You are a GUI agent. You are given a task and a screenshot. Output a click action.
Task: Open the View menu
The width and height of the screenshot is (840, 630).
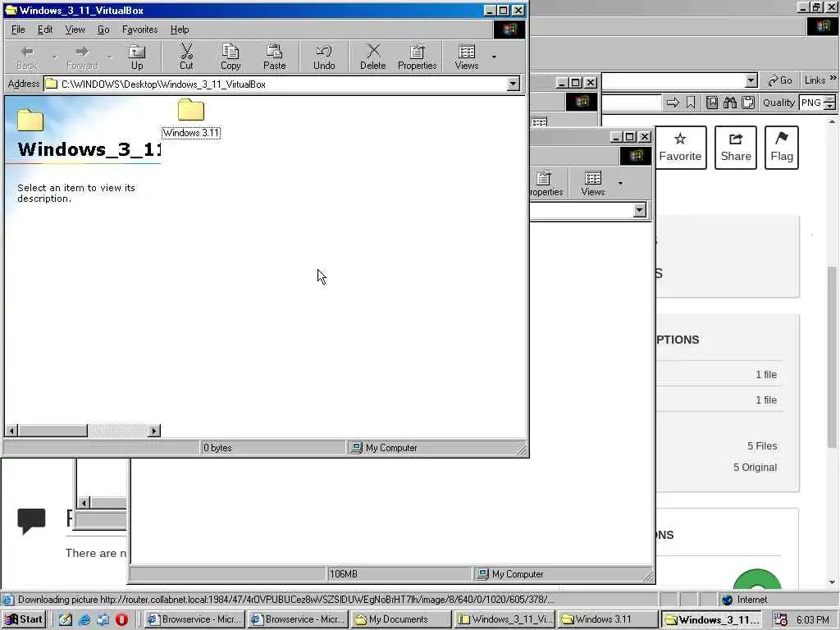coord(75,30)
